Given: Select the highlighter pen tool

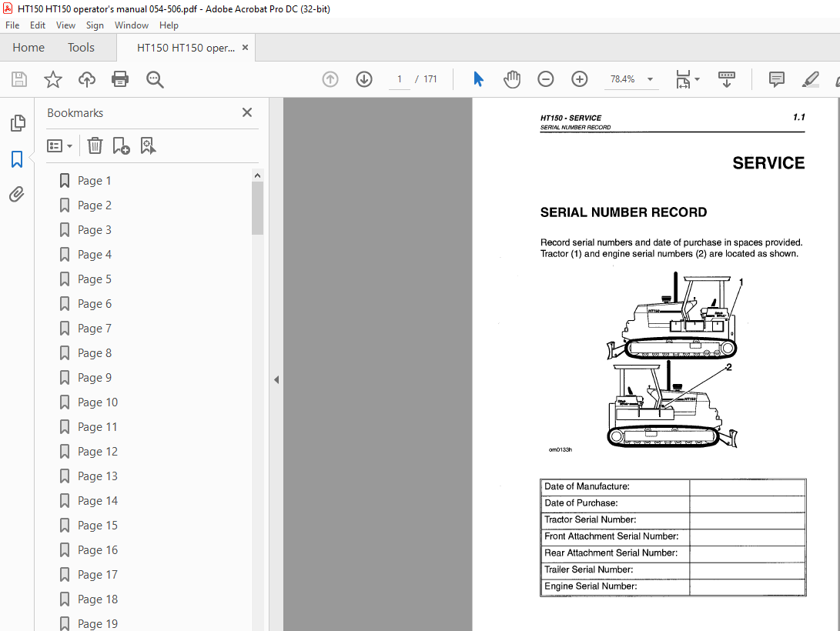Looking at the screenshot, I should click(810, 79).
